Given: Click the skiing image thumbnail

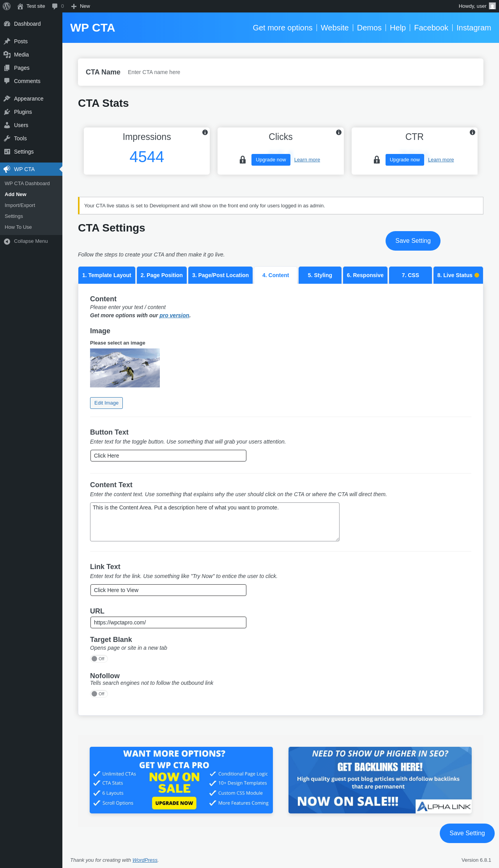Looking at the screenshot, I should pos(125,368).
